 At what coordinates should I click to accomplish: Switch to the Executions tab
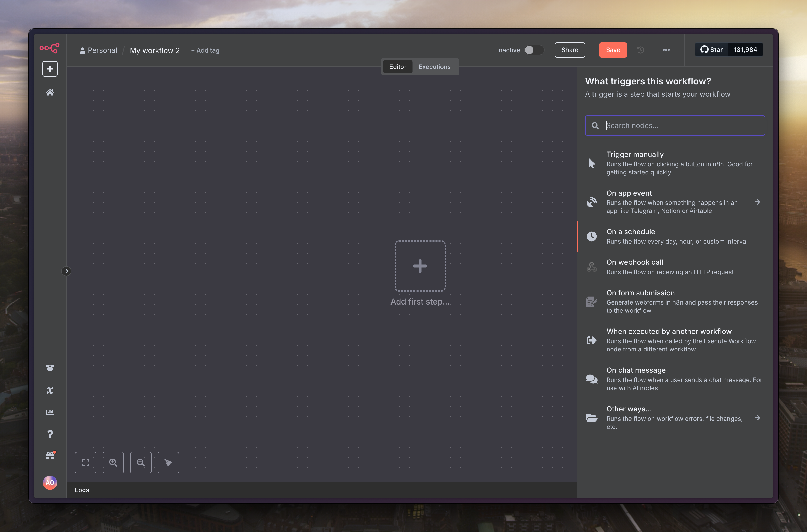pos(434,67)
